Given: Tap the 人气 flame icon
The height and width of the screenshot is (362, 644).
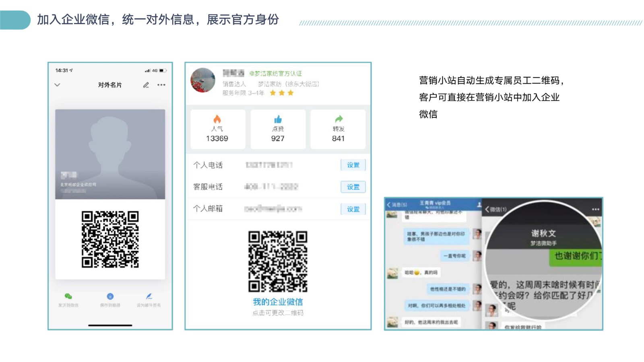Looking at the screenshot, I should coord(217,119).
